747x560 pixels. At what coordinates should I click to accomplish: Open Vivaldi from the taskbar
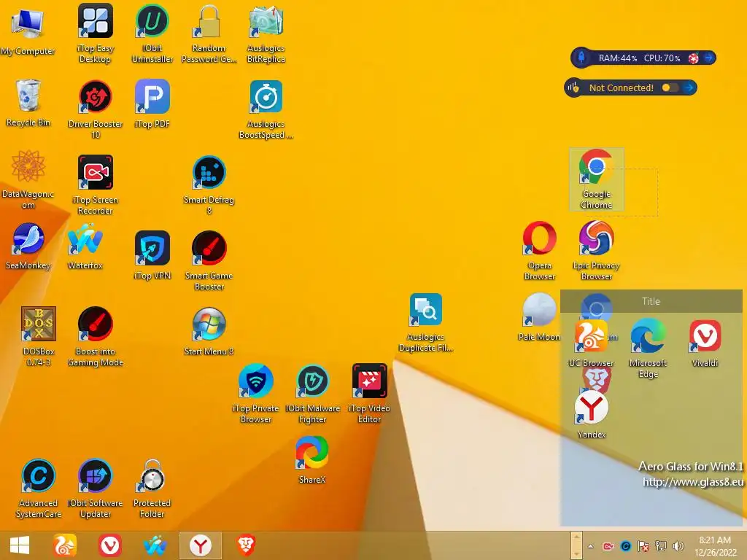[110, 545]
